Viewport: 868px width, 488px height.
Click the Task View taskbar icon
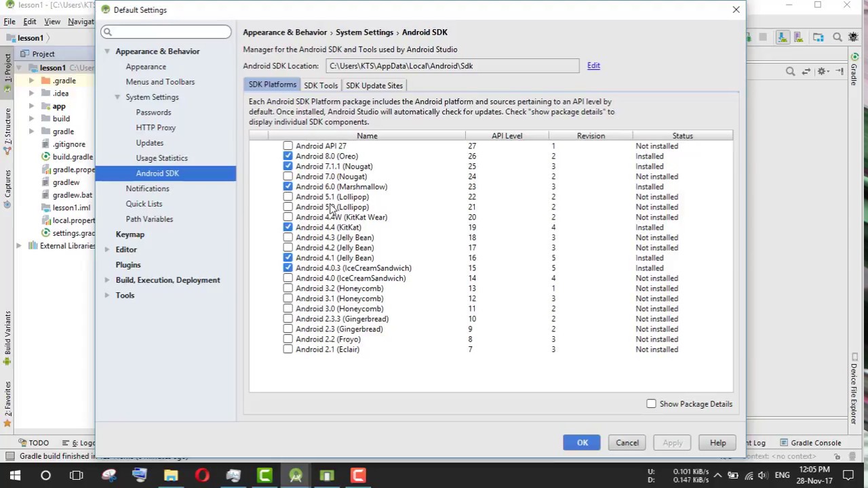(77, 475)
